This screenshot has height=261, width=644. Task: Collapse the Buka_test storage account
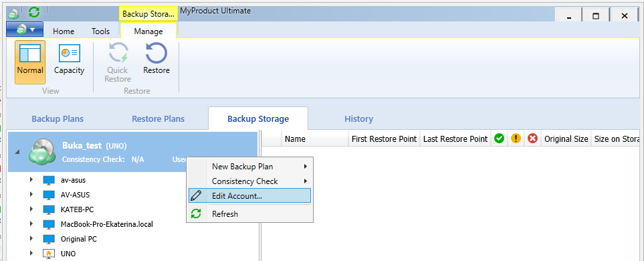click(17, 152)
